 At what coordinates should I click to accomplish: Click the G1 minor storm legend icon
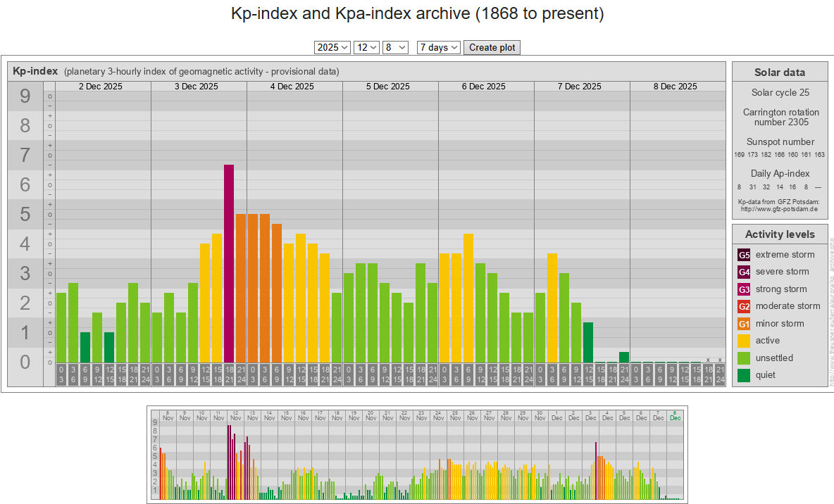744,324
